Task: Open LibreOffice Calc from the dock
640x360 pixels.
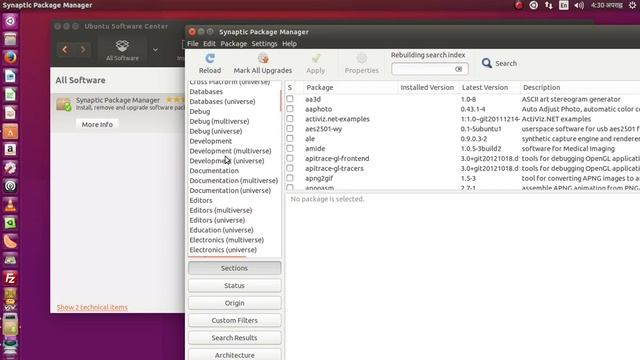Action: pos(10,94)
